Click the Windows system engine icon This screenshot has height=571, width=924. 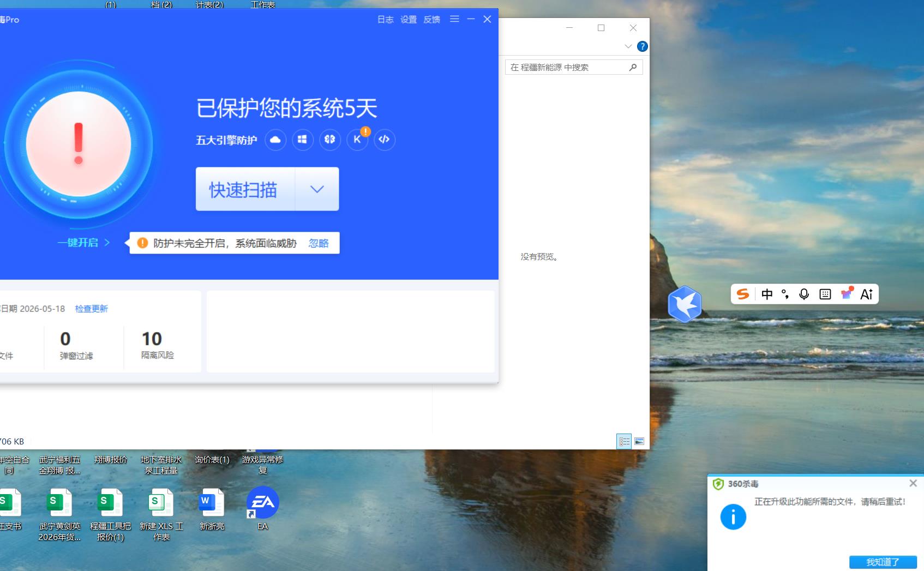click(x=303, y=140)
